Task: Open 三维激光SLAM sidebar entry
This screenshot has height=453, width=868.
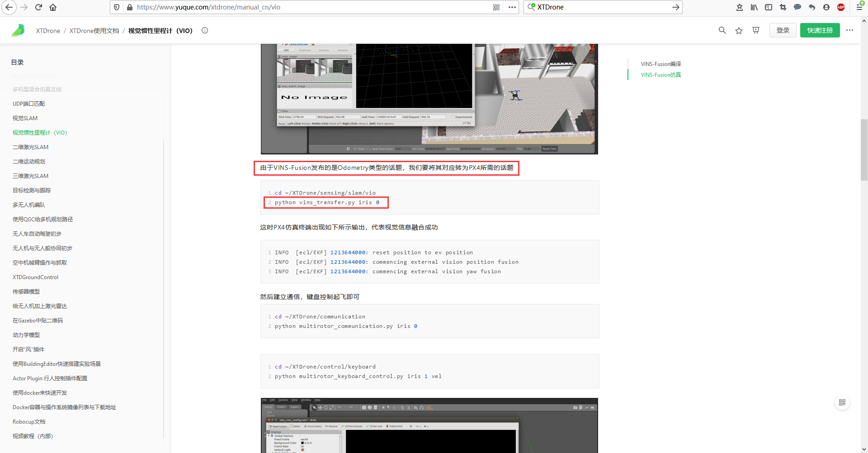Action: 31,176
